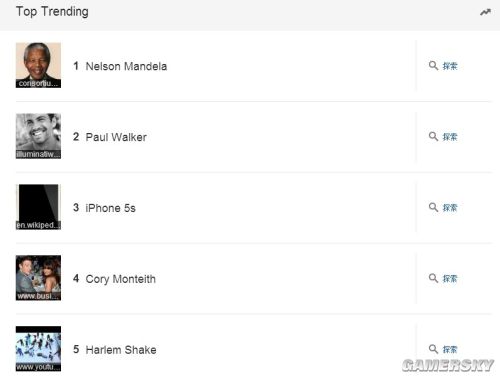Open the Paul Walker grayscale thumbnail
Image resolution: width=500 pixels, height=377 pixels.
(38, 136)
